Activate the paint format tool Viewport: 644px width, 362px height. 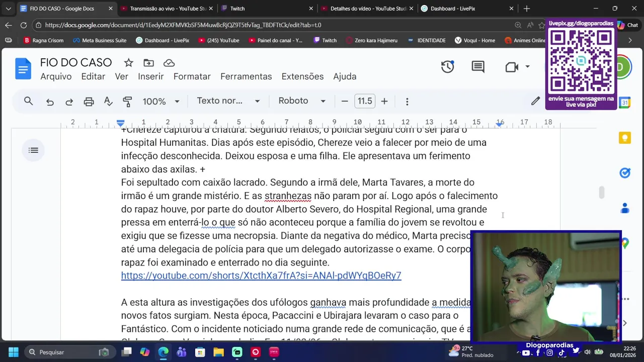(127, 102)
